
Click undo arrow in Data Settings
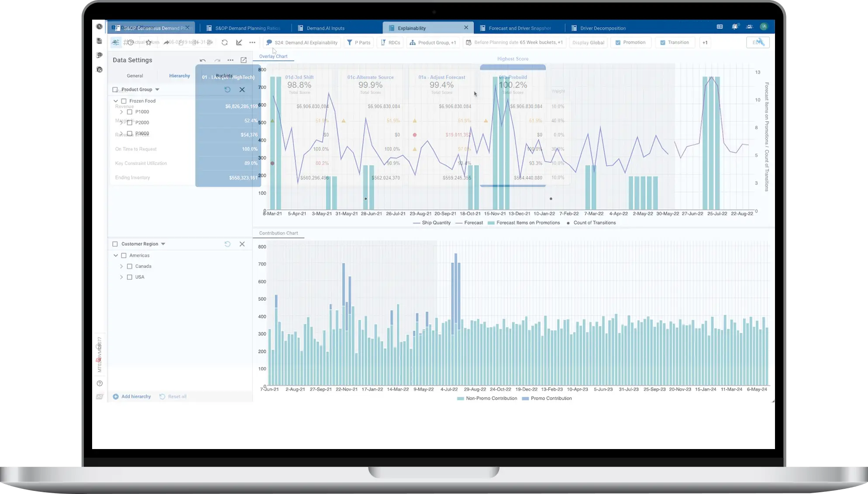point(203,60)
